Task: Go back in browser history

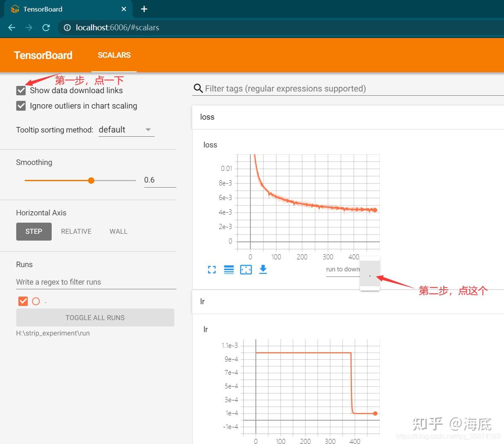Action: pyautogui.click(x=12, y=28)
